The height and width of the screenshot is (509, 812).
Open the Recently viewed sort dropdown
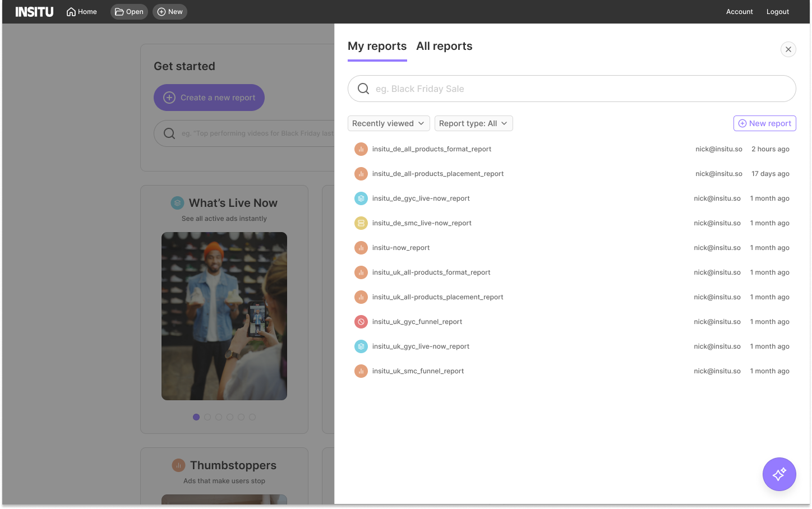pyautogui.click(x=389, y=123)
